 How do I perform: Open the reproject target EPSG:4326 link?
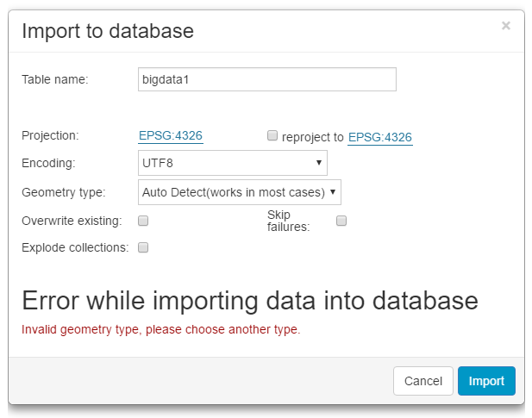(380, 137)
